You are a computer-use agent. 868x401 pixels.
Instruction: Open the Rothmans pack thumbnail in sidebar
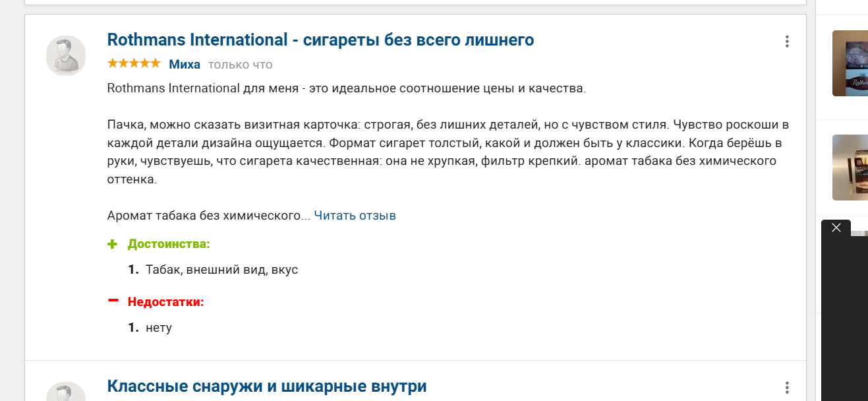pos(850,63)
